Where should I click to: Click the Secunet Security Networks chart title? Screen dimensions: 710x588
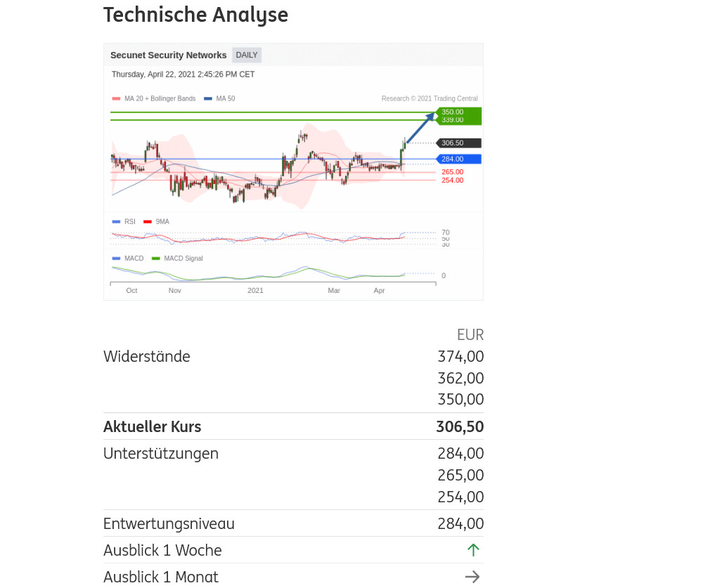tap(168, 55)
